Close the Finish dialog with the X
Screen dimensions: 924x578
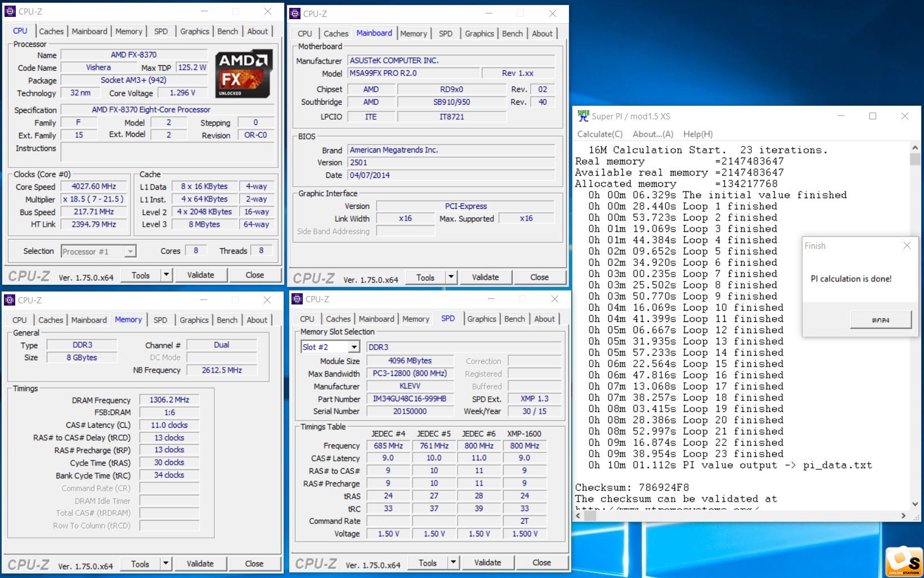(x=907, y=245)
